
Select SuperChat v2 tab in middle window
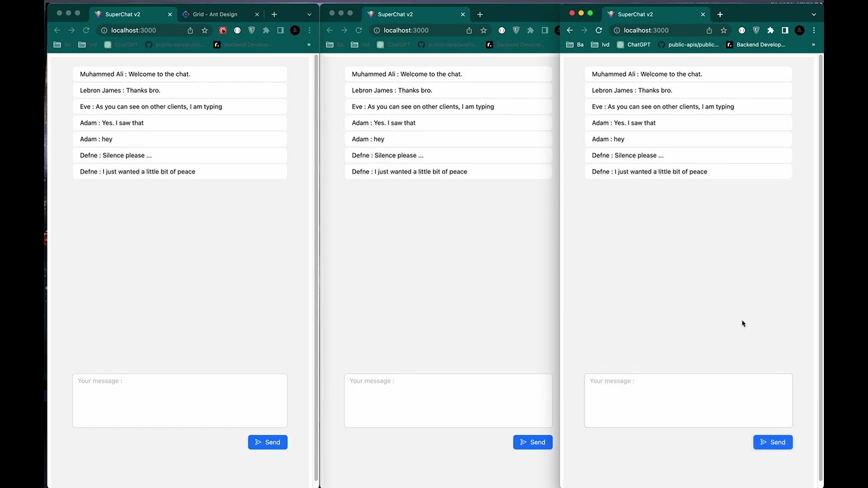tap(415, 14)
